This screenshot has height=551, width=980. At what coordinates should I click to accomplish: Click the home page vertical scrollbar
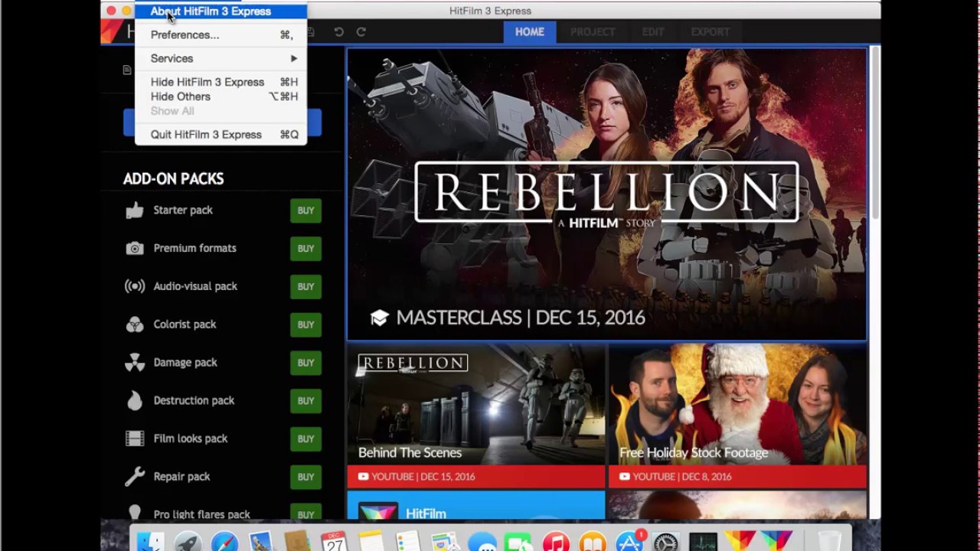(874, 134)
